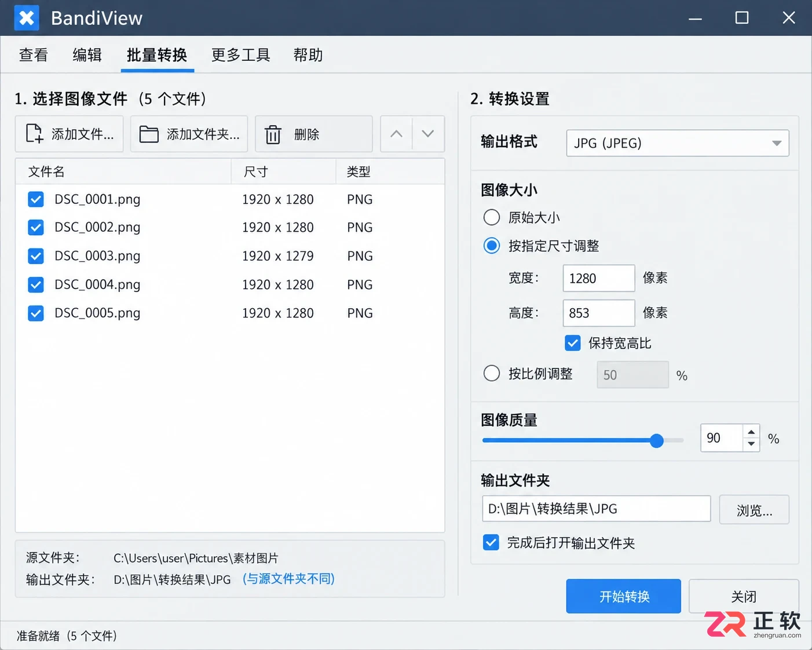Select the 按比例调整 radio button
The height and width of the screenshot is (650, 812).
(x=492, y=373)
